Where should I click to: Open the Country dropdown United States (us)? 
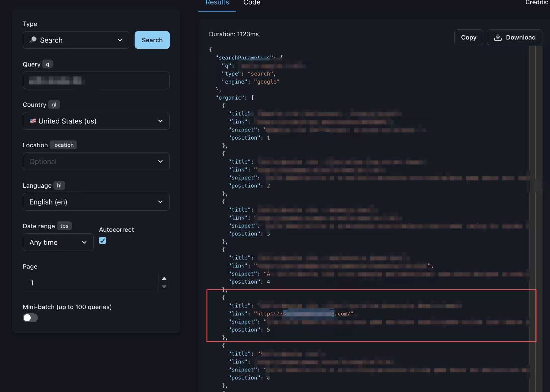[96, 121]
